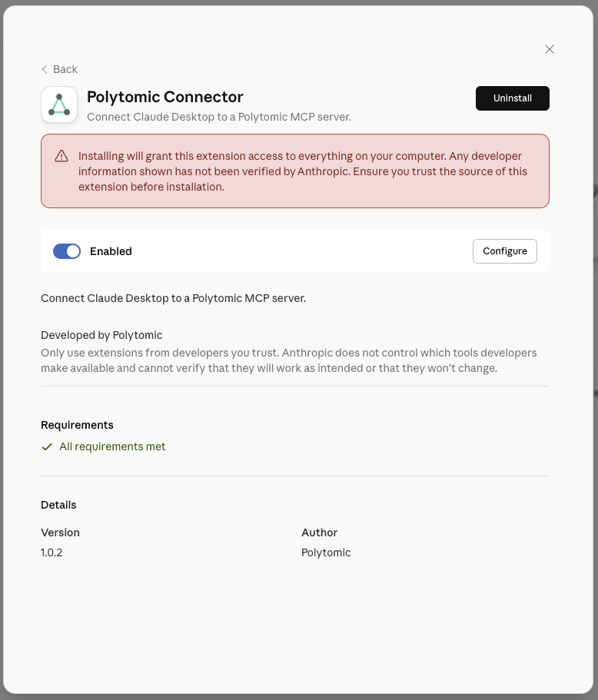Close the extension details dialog

(550, 49)
